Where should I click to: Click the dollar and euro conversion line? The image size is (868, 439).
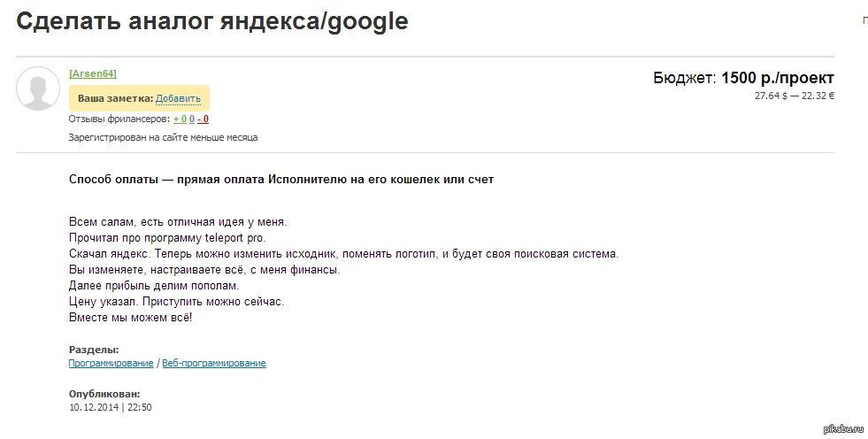point(794,96)
